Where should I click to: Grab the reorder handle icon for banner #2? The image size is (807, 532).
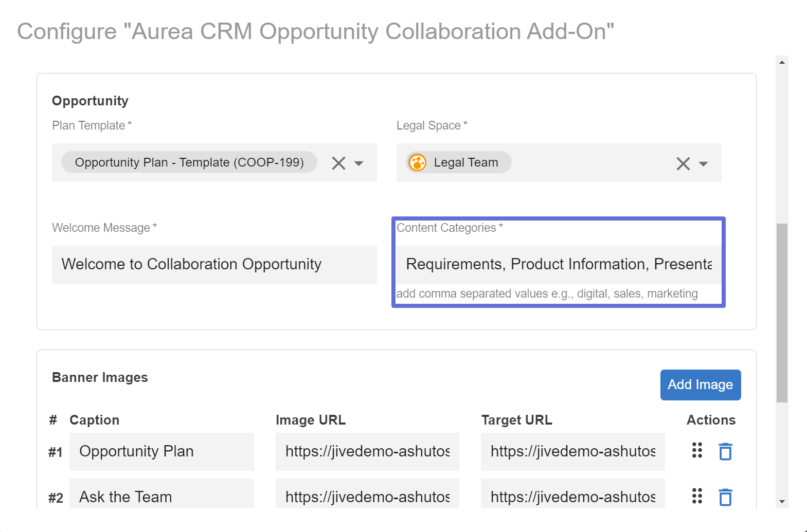697,496
